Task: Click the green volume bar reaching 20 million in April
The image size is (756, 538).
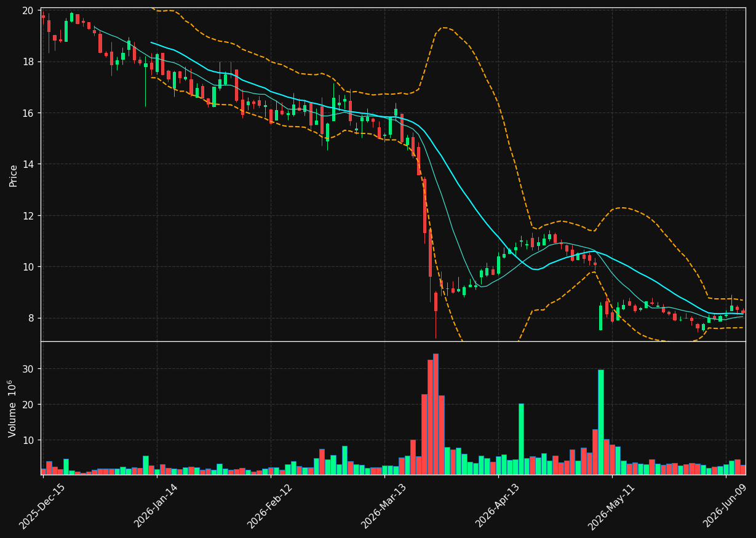Action: (521, 439)
